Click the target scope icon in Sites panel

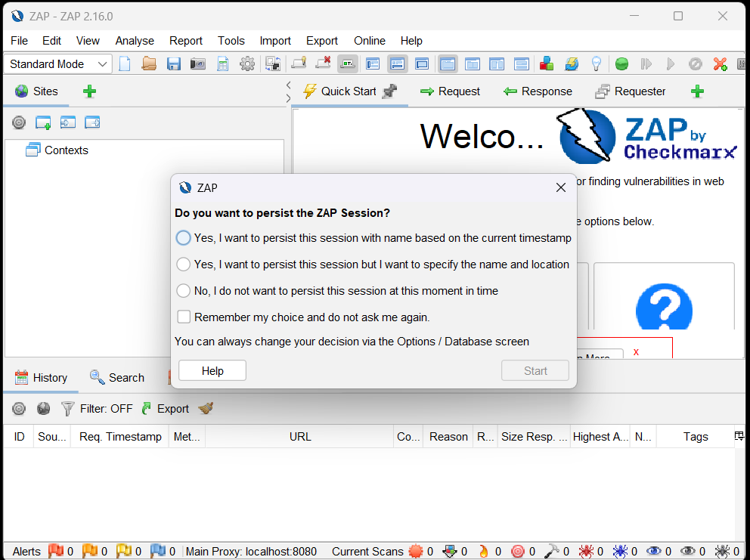coord(19,123)
